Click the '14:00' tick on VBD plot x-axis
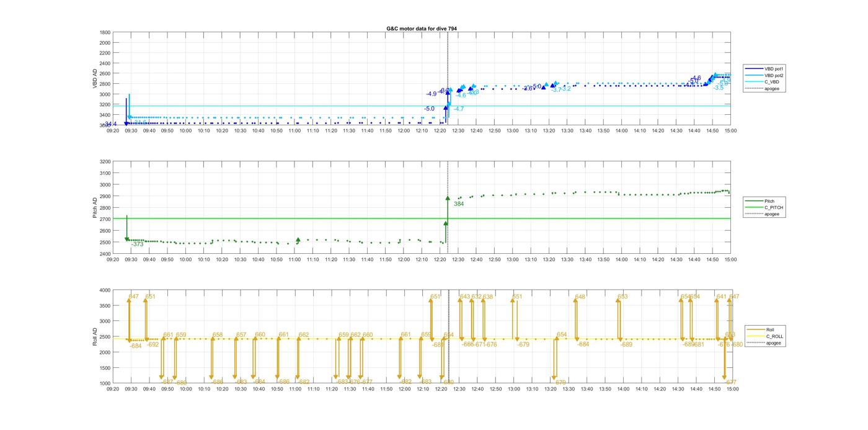The width and height of the screenshot is (868, 430). click(622, 131)
